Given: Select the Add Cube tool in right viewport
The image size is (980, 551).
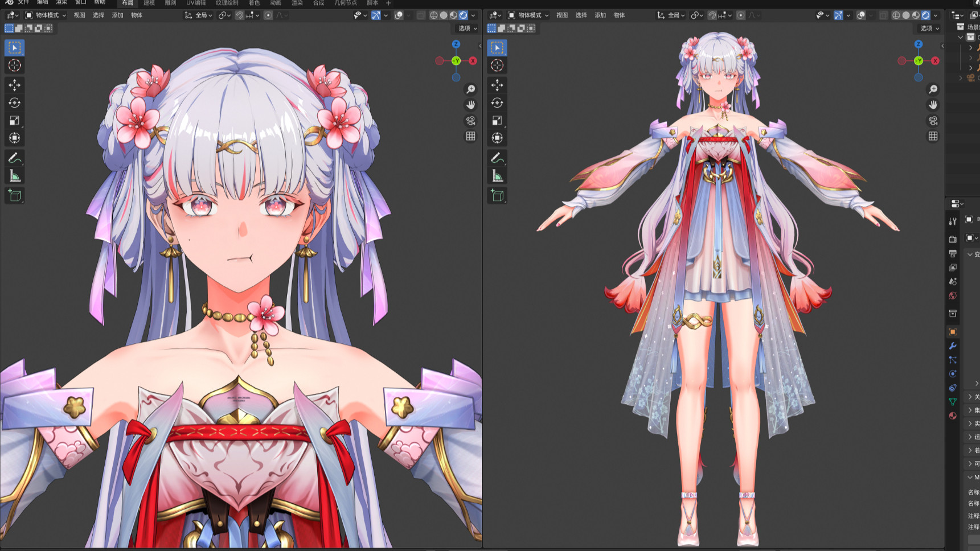Looking at the screenshot, I should pos(497,195).
